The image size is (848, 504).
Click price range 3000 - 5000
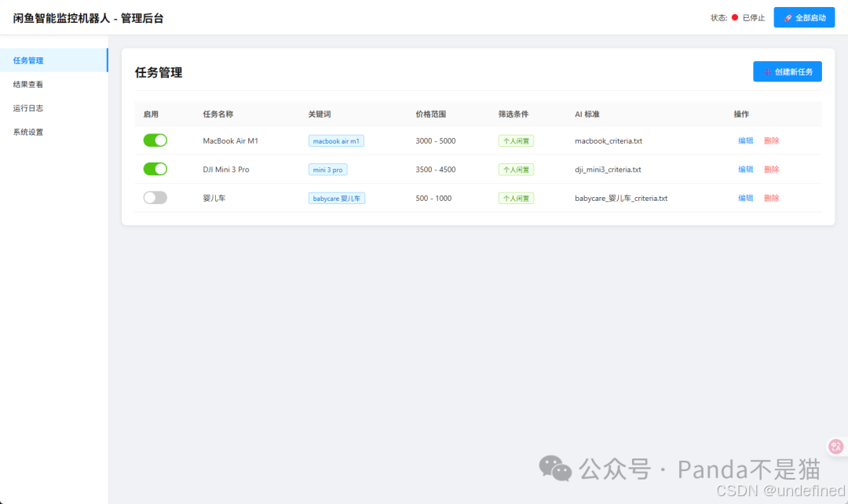click(x=435, y=141)
